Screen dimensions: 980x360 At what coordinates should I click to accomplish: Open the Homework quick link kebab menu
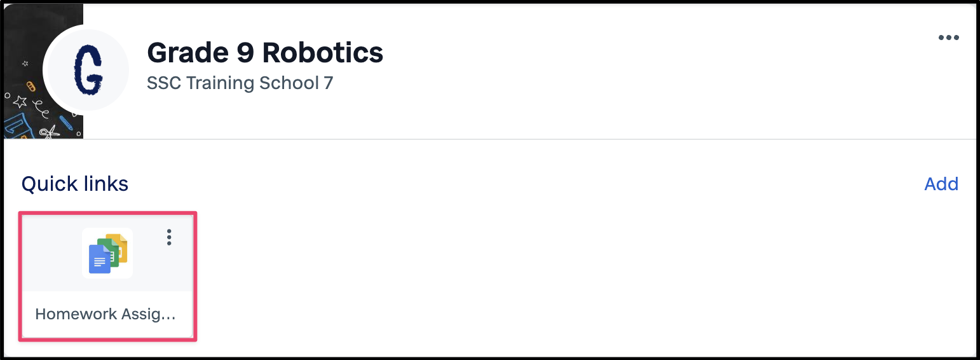[x=169, y=237]
